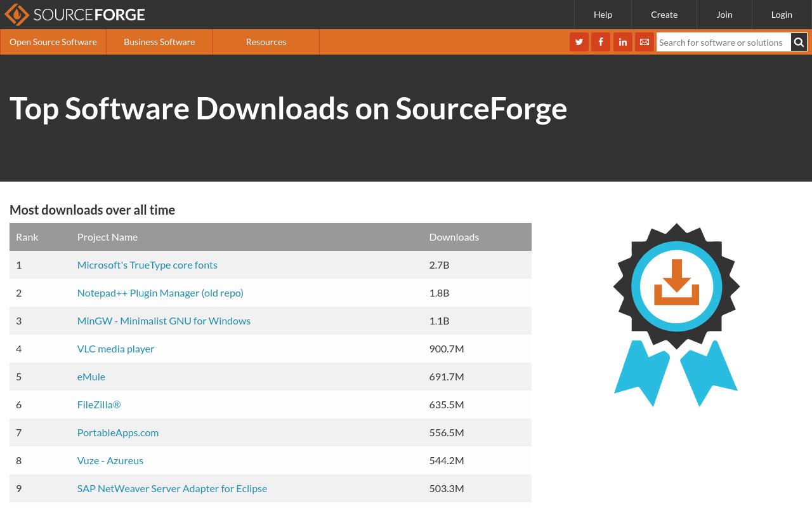
Task: Open Notepad++ Plugin Manager (old repo)
Action: (160, 293)
